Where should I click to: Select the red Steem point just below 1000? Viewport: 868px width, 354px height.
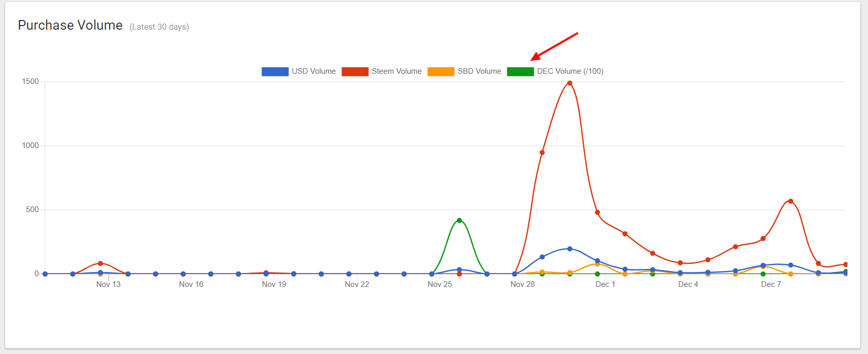542,153
